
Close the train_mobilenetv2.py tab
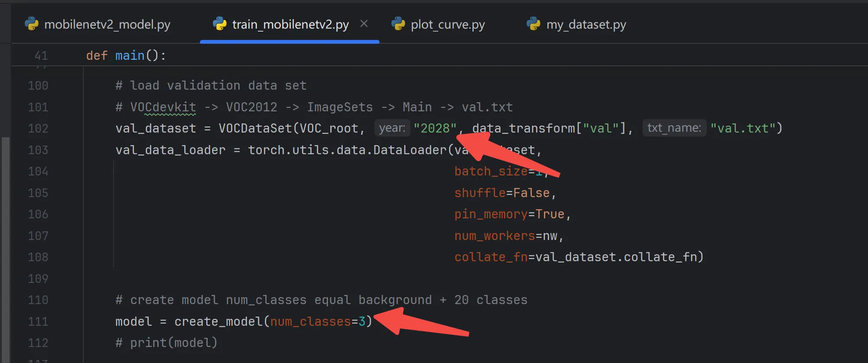coord(364,24)
